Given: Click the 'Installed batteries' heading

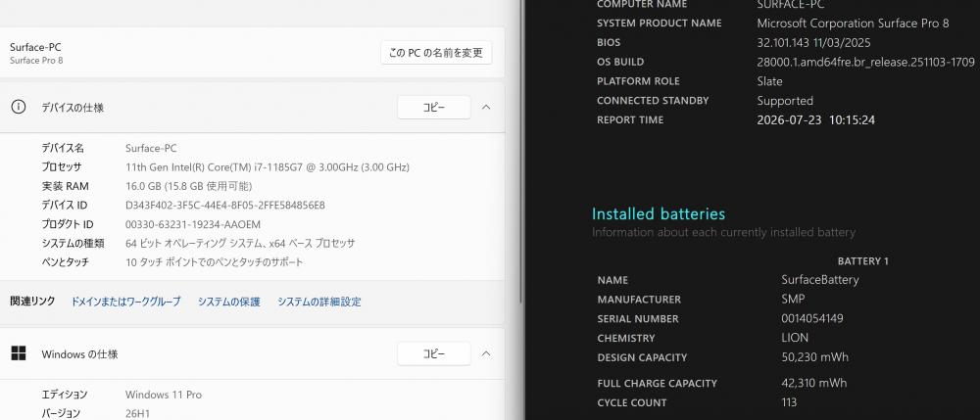Looking at the screenshot, I should coord(659,213).
